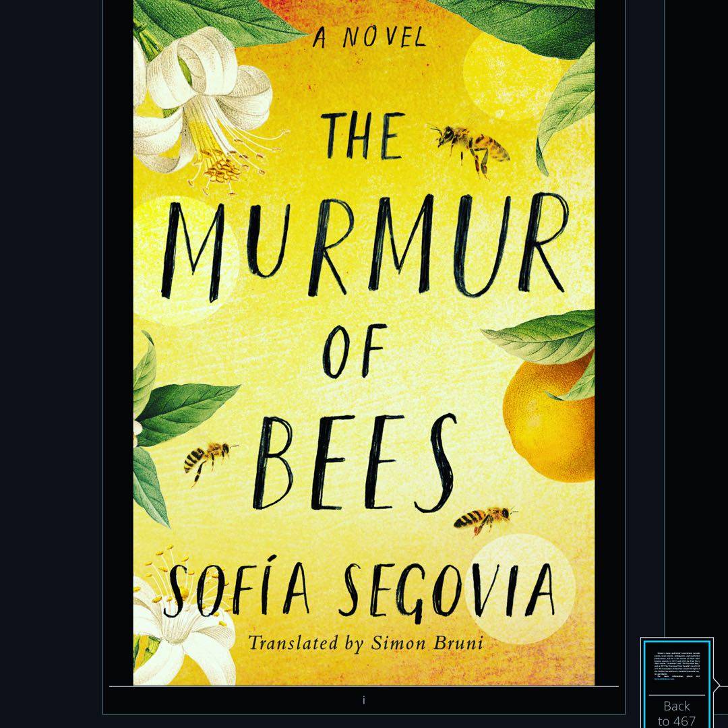The width and height of the screenshot is (728, 728).
Task: Click the page scrubber line below the cover
Action: (363, 686)
